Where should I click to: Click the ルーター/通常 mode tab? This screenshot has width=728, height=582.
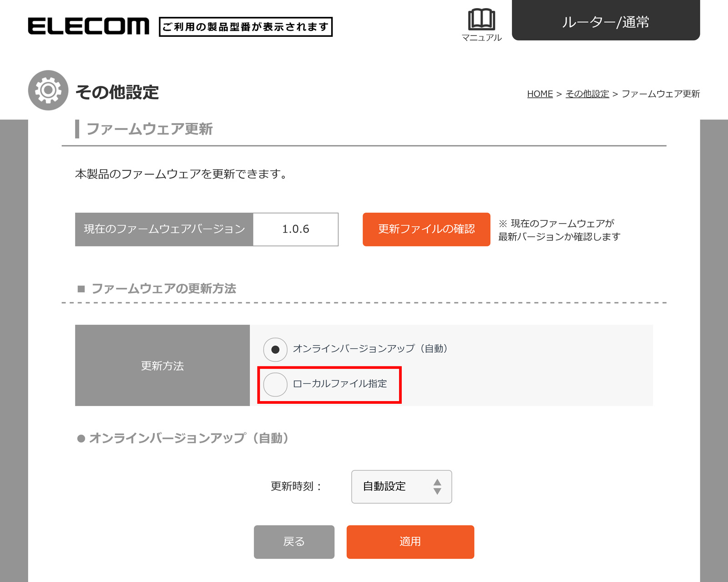[x=606, y=21]
